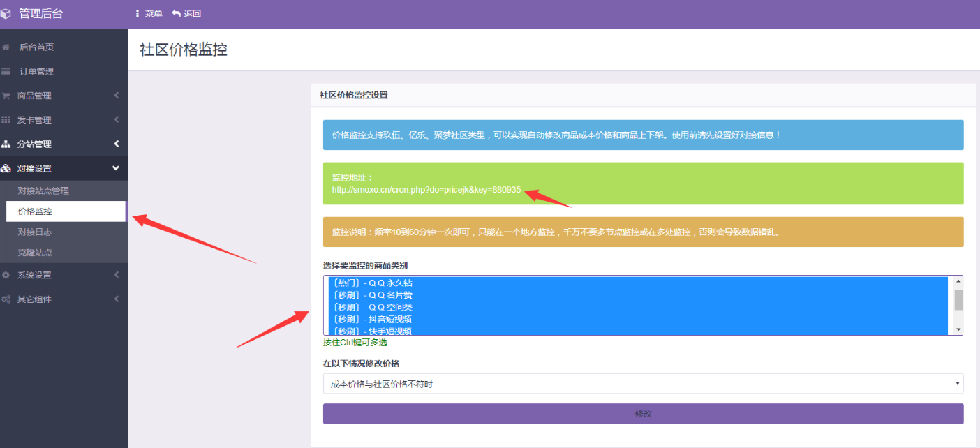Image resolution: width=980 pixels, height=448 pixels.
Task: Expand the 商品管理 submenu chevron
Action: [116, 96]
